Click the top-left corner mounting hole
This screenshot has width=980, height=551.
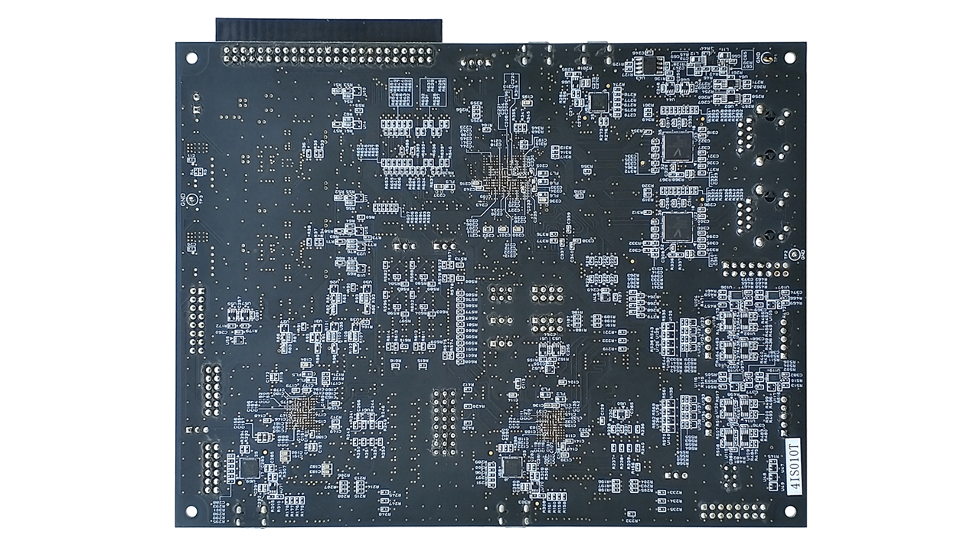(x=191, y=57)
